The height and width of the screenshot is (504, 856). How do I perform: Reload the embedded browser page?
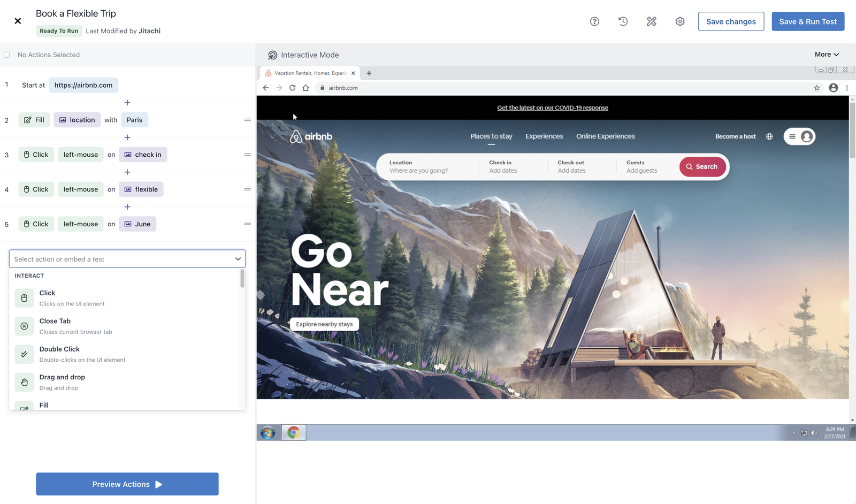pos(293,88)
